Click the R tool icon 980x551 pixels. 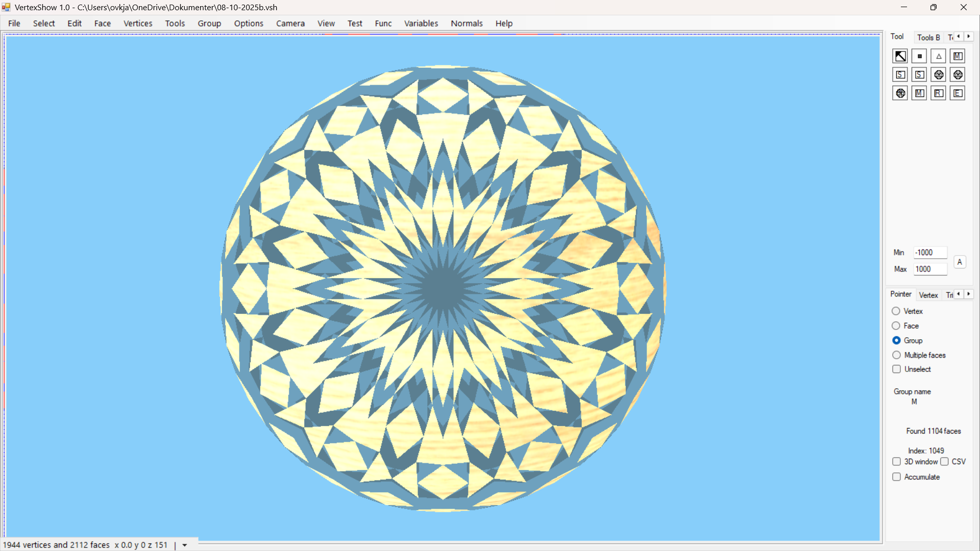pyautogui.click(x=938, y=93)
